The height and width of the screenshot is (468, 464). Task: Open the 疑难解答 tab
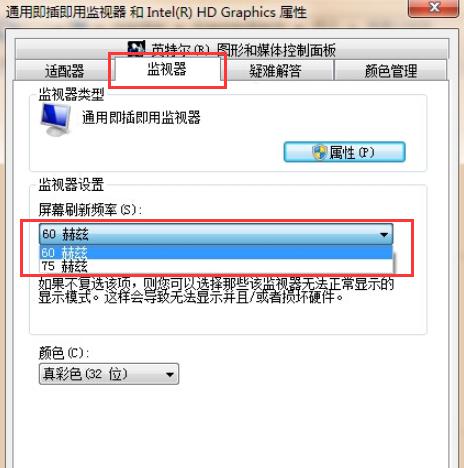tap(276, 71)
